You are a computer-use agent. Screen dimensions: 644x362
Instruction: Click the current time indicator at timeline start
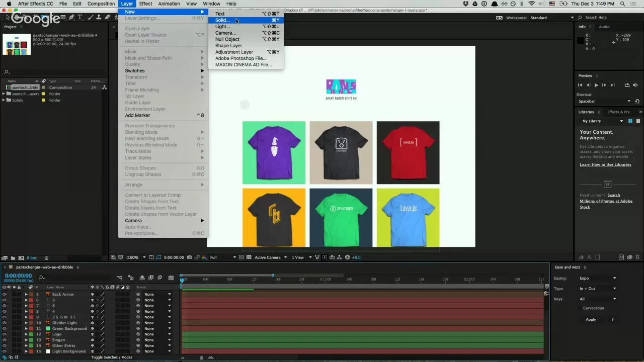coord(182,280)
